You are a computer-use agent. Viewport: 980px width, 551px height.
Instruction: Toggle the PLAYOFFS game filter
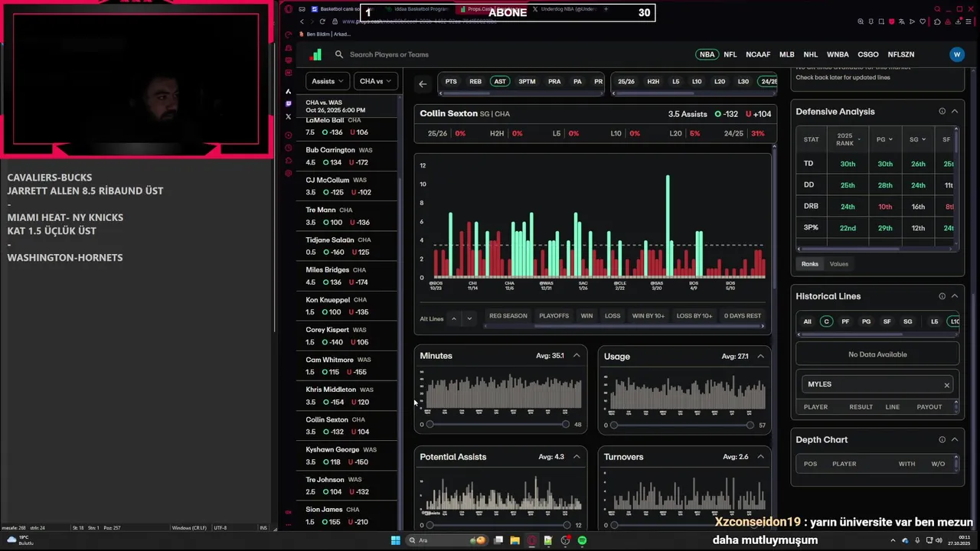click(554, 315)
